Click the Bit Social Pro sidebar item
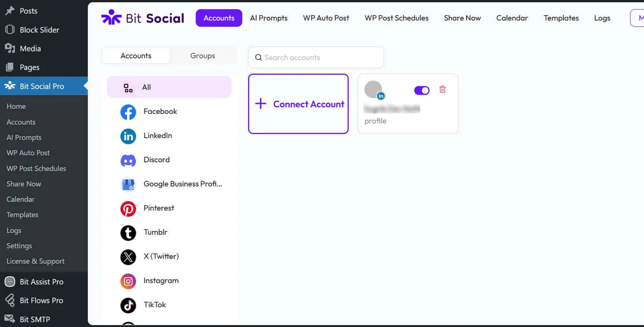The image size is (644, 327). (44, 86)
